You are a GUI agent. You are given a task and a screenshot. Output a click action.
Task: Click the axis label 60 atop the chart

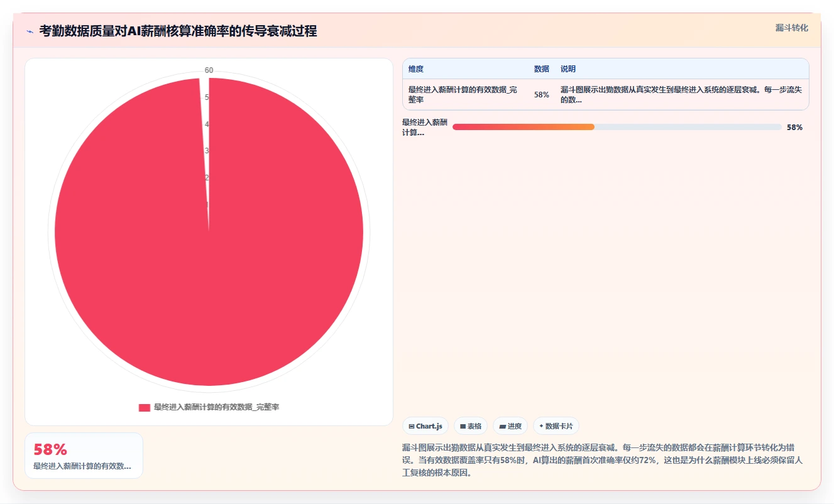209,70
